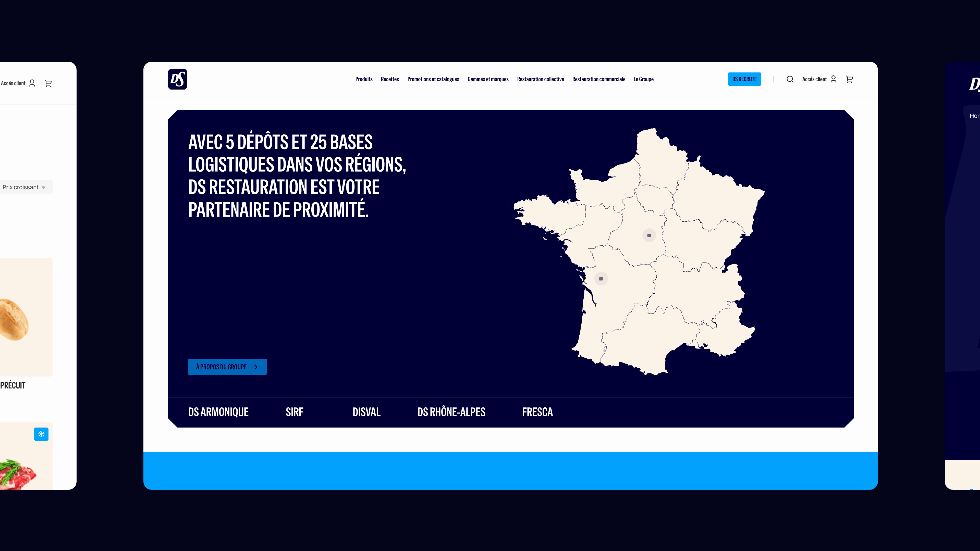The height and width of the screenshot is (551, 980).
Task: Click the meat product thumbnail in left window
Action: point(26,456)
